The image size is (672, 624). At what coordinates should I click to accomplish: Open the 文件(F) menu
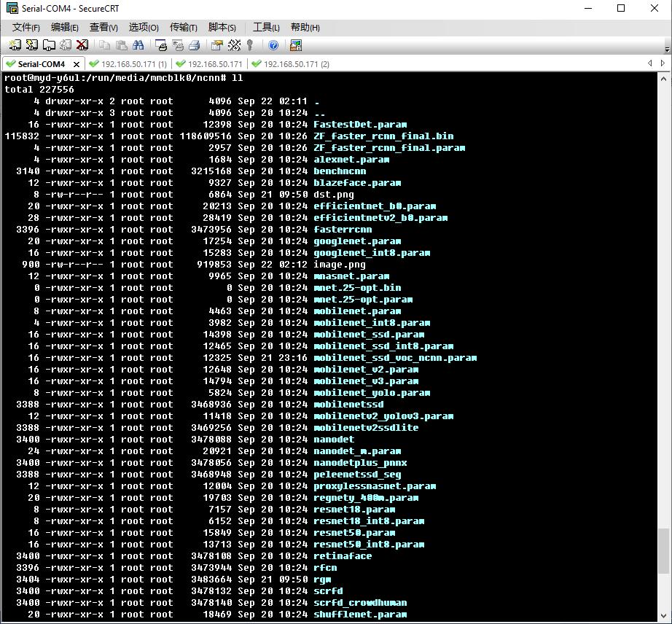[26, 28]
